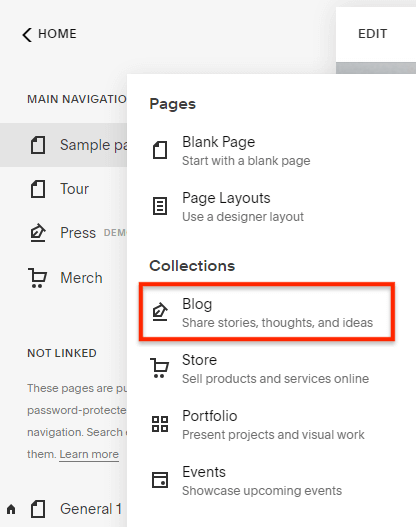Click the Tour page icon
This screenshot has width=416, height=527.
(38, 189)
